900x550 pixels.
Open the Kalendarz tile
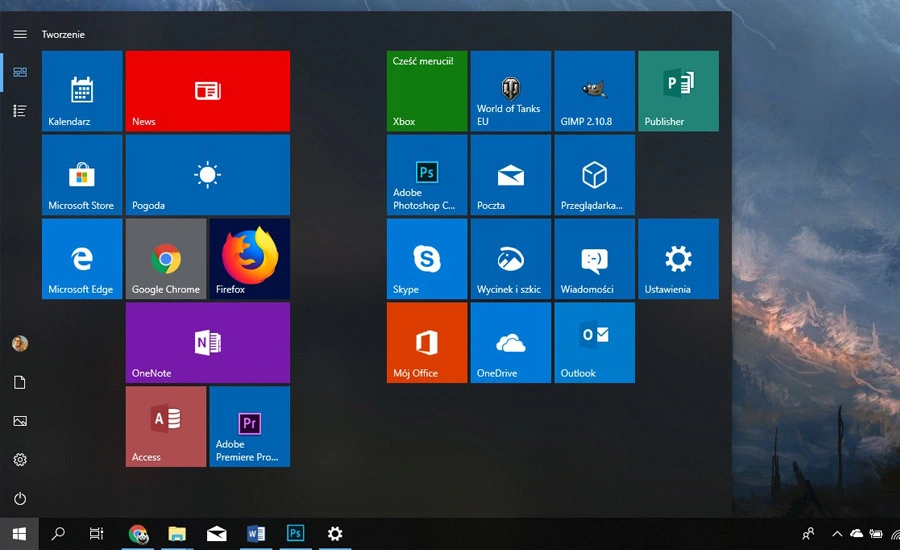click(x=82, y=91)
